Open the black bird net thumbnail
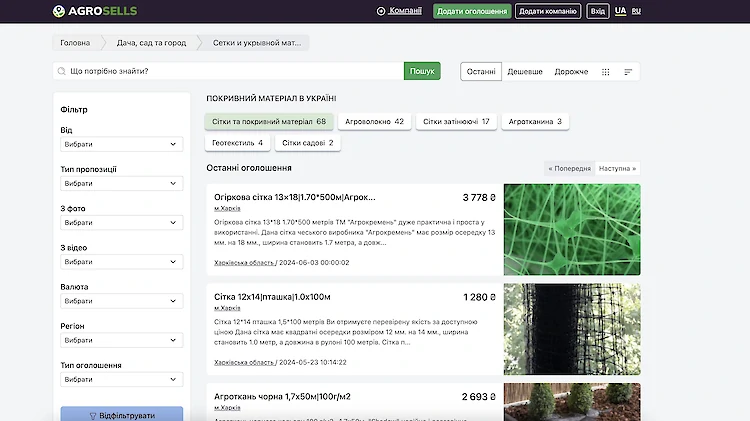Image resolution: width=750 pixels, height=421 pixels. [x=572, y=329]
